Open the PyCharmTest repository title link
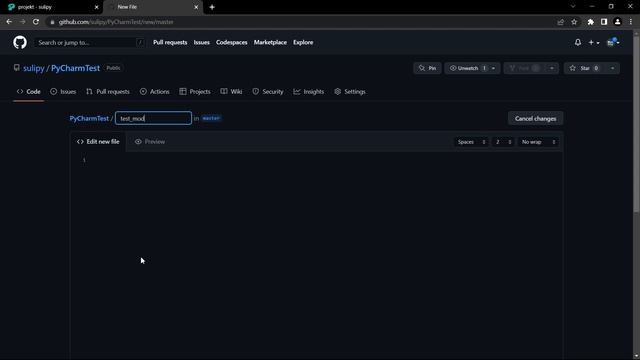Screen dimensions: 640x360 [x=75, y=68]
